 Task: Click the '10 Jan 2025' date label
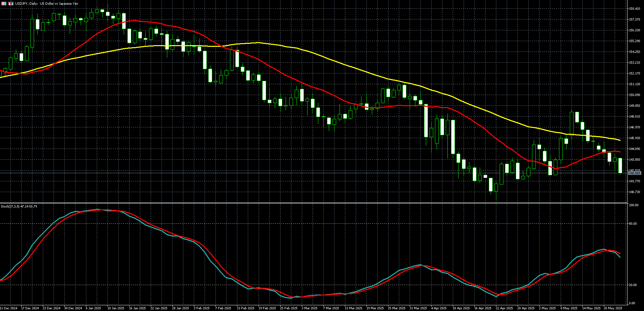click(116, 308)
